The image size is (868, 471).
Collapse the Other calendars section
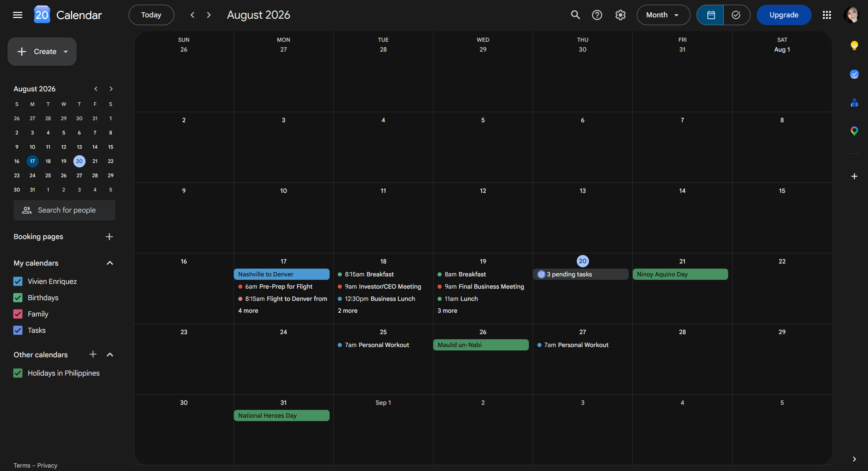click(x=110, y=355)
